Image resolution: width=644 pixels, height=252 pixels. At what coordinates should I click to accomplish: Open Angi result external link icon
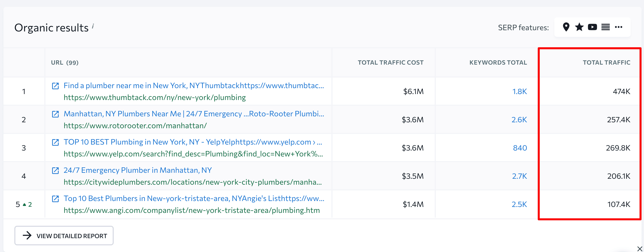[x=55, y=199]
